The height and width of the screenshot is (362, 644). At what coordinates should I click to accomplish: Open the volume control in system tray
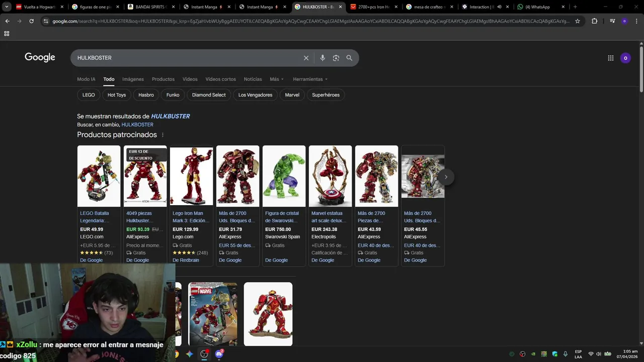click(599, 354)
